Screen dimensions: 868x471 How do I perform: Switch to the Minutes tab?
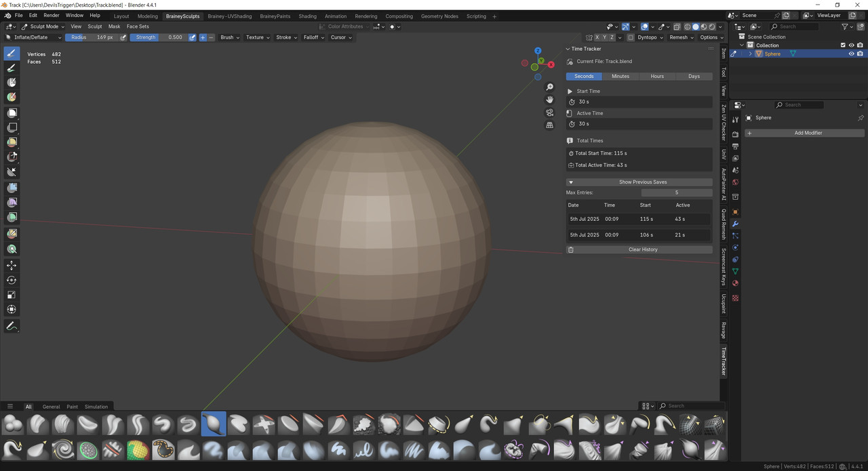[620, 76]
